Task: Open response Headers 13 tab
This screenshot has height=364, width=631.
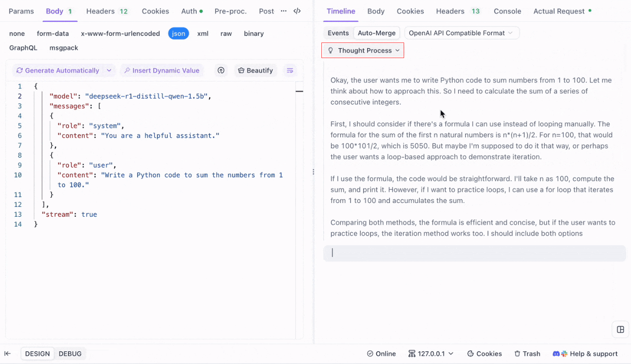Action: coord(458,11)
